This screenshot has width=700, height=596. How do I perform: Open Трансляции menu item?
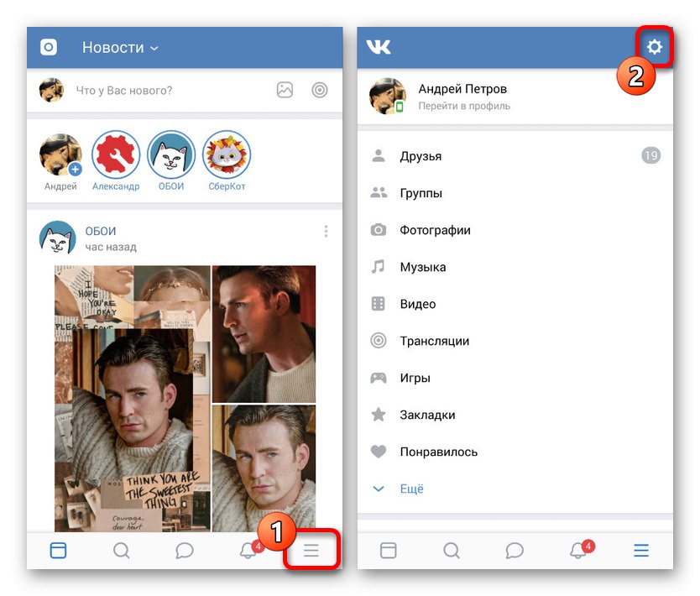point(515,341)
